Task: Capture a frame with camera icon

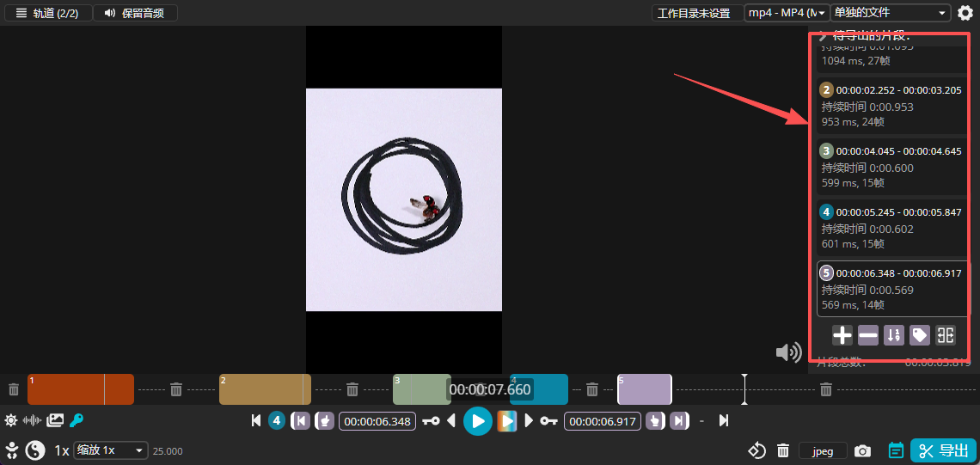Action: (862, 450)
